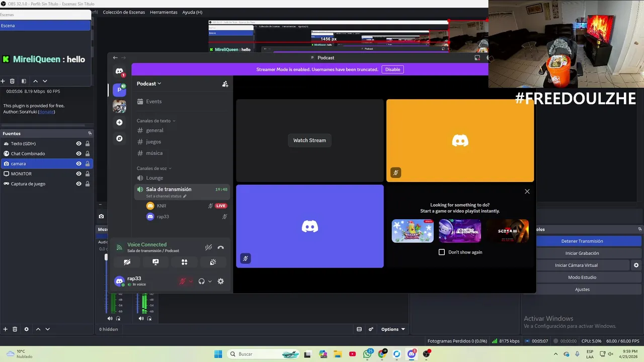
Task: Delete selected source with Fuentes trash icon
Action: tap(15, 329)
